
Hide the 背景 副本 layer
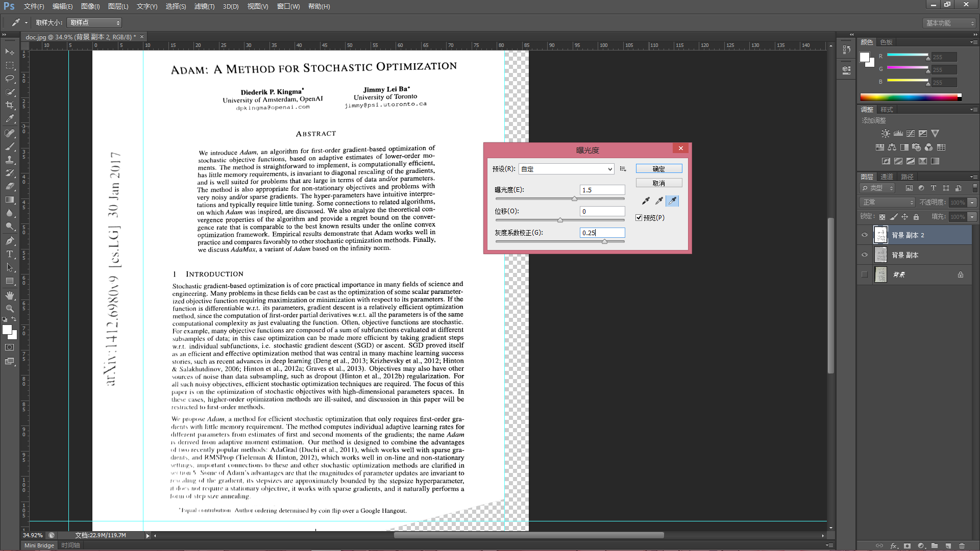[865, 255]
